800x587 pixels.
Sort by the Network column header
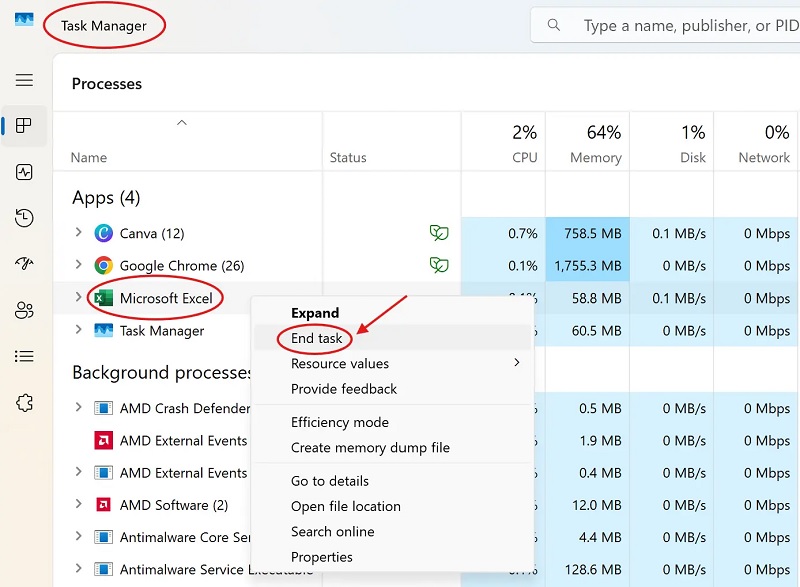pyautogui.click(x=756, y=142)
